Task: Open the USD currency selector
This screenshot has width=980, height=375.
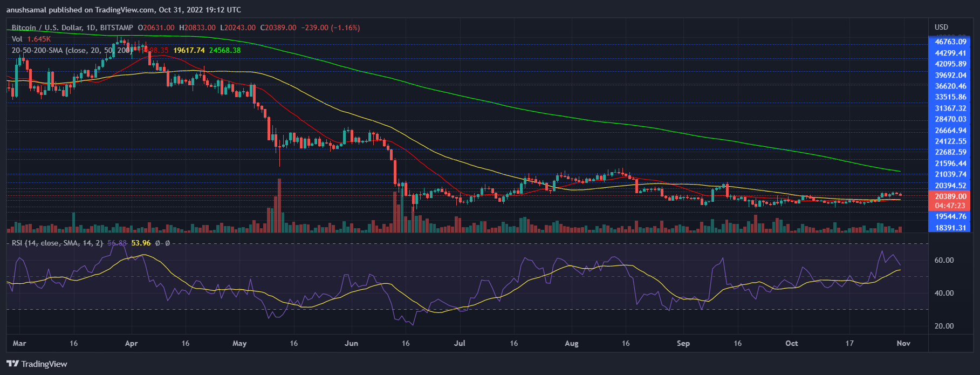Action: point(941,27)
